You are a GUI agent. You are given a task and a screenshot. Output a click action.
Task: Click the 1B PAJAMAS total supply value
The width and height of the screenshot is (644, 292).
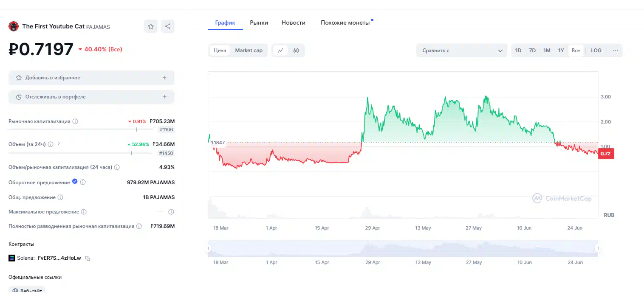159,197
